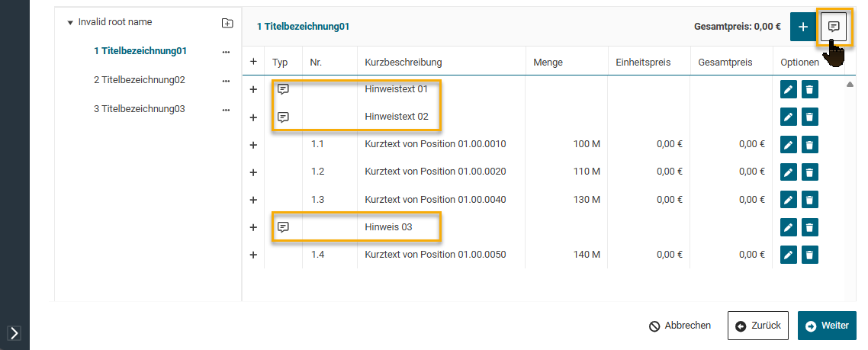Image resolution: width=868 pixels, height=350 pixels.
Task: Select 3 Titelbezeichnung03 in the tree
Action: [140, 109]
